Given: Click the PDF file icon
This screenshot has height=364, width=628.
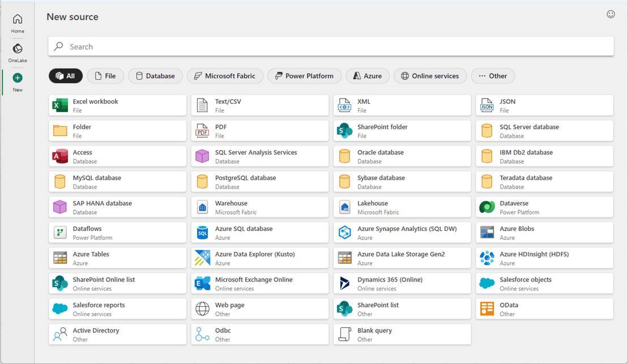Looking at the screenshot, I should [202, 131].
